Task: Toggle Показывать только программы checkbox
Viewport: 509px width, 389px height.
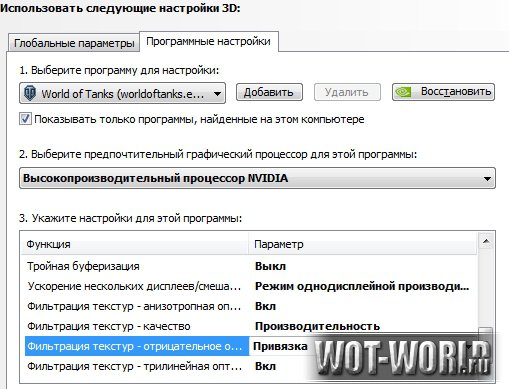Action: [x=25, y=119]
